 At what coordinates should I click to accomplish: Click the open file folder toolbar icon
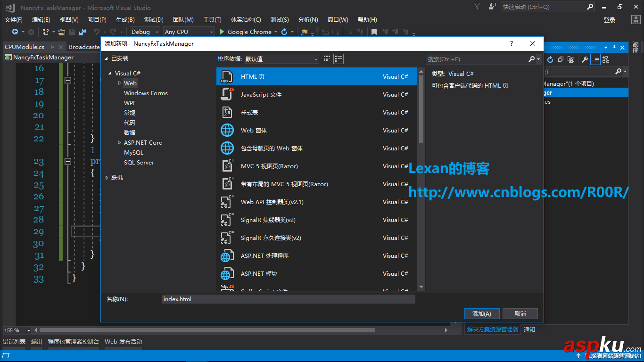coord(61,32)
